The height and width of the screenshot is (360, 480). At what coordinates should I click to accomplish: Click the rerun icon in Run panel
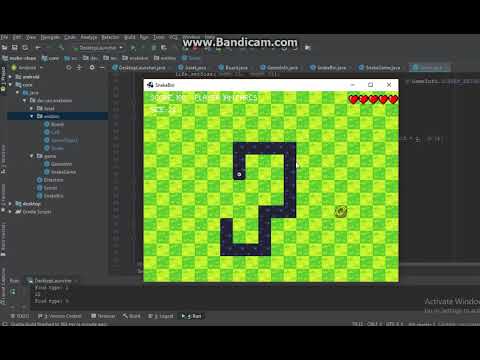click(13, 292)
